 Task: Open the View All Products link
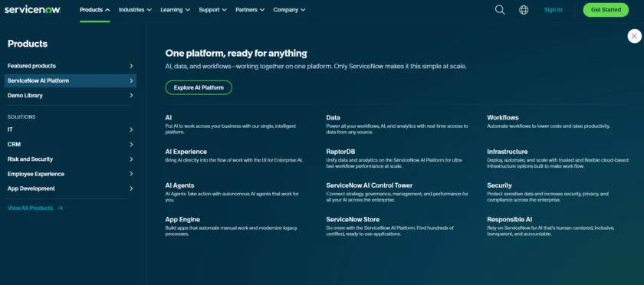(35, 208)
